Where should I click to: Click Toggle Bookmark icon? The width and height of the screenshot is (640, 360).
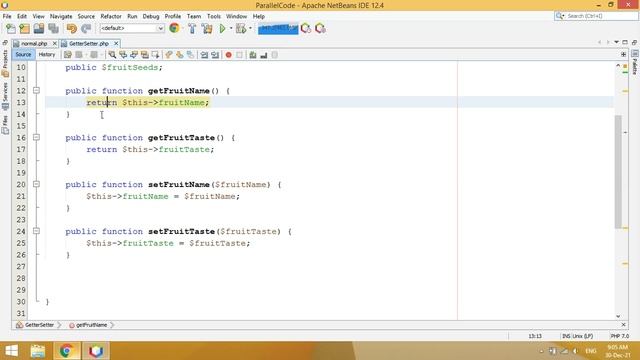[191, 55]
